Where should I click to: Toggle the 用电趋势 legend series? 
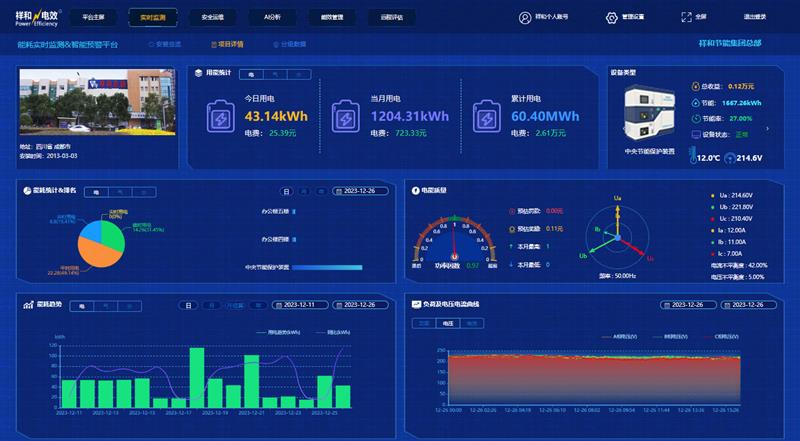279,331
